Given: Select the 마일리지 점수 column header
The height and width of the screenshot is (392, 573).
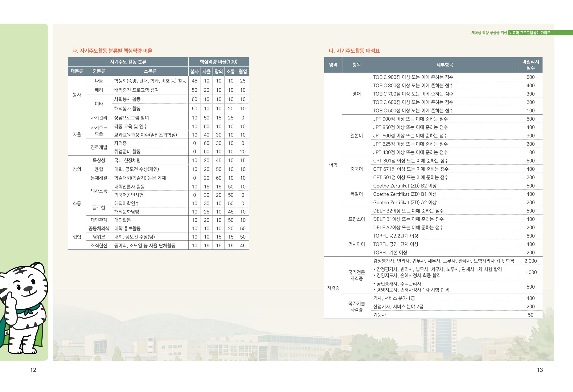Looking at the screenshot, I should [530, 65].
